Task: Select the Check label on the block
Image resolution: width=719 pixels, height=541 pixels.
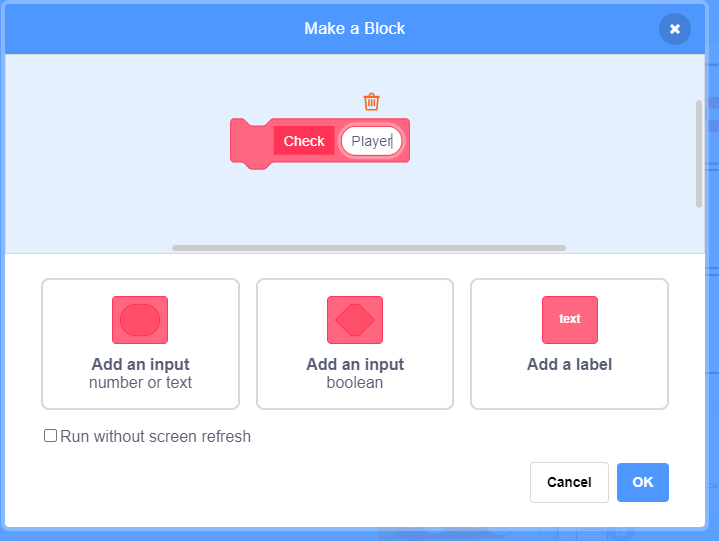Action: point(304,141)
